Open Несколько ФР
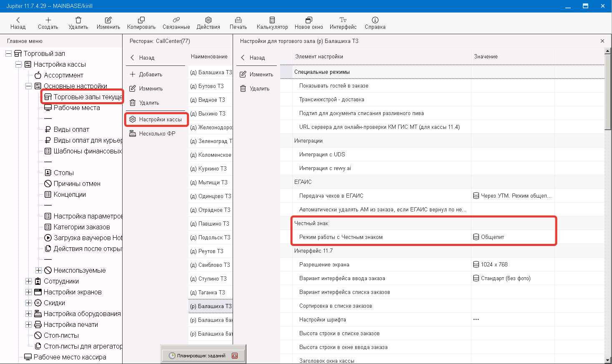 [x=152, y=133]
